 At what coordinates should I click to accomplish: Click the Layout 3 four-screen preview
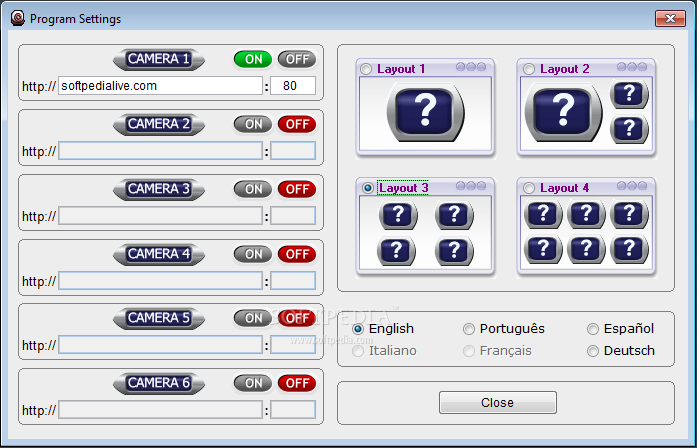pos(425,233)
